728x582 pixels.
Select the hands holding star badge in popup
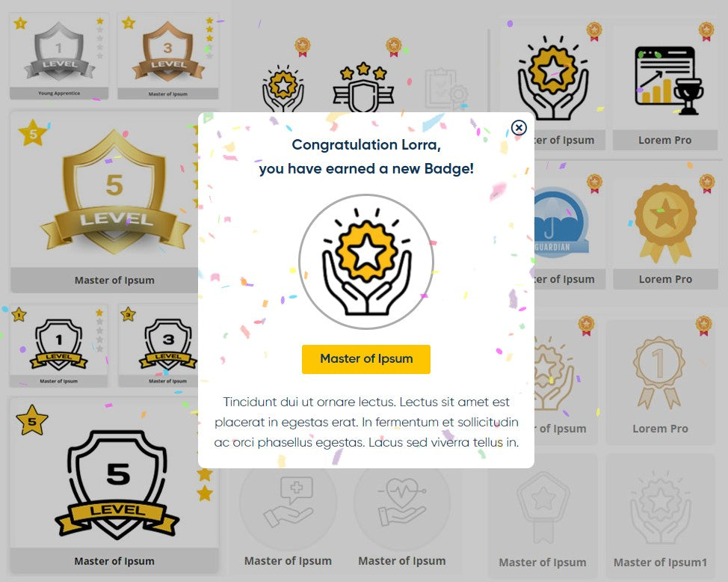(x=366, y=262)
